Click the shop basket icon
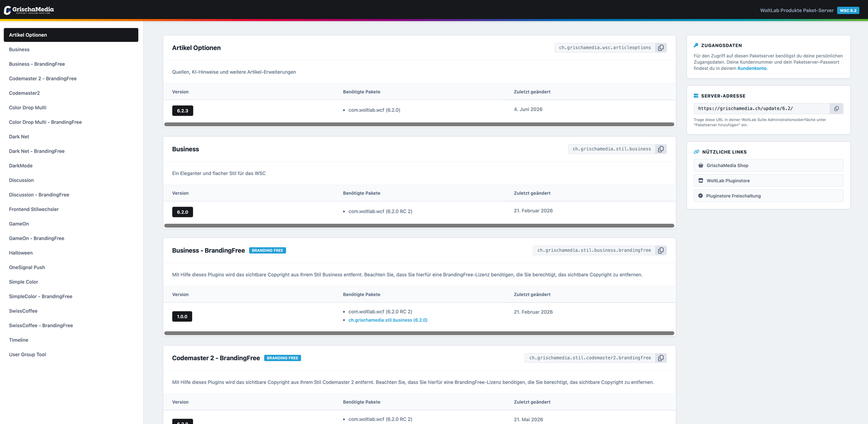Viewport: 868px width, 424px height. tap(701, 165)
